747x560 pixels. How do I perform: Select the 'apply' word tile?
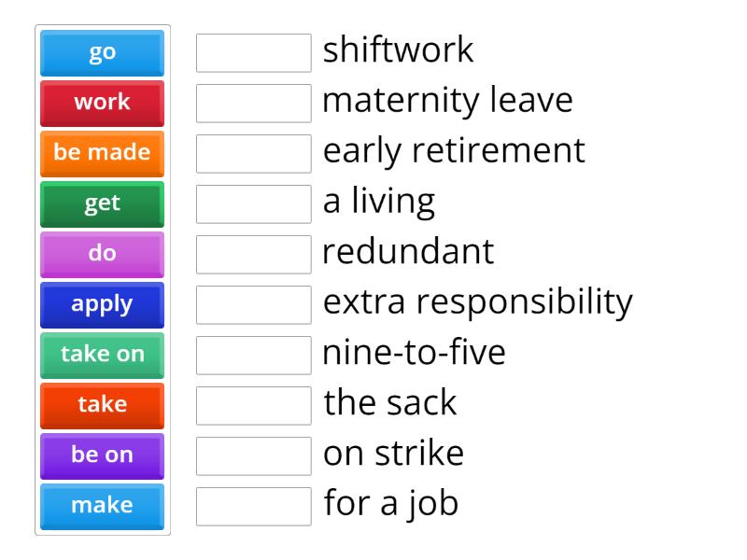pyautogui.click(x=102, y=304)
